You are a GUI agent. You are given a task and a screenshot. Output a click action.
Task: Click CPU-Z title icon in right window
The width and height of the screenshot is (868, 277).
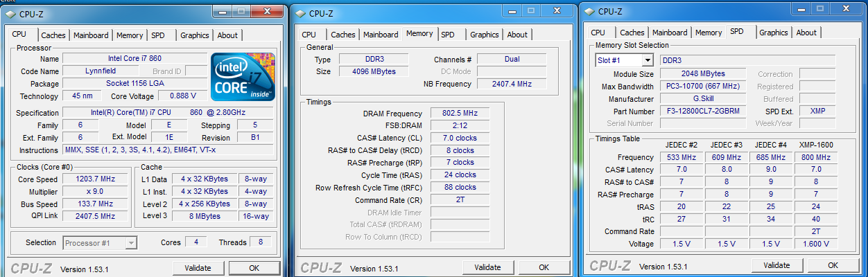click(x=589, y=11)
